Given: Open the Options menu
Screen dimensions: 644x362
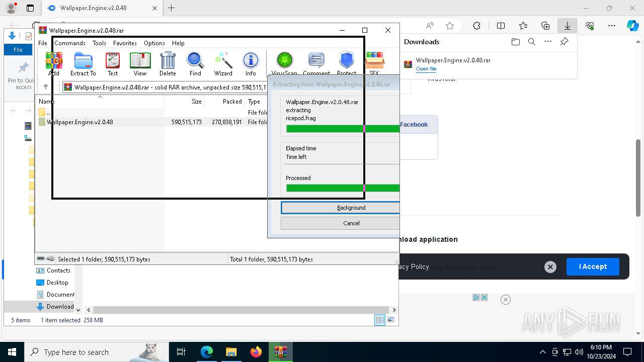Looking at the screenshot, I should tap(154, 43).
